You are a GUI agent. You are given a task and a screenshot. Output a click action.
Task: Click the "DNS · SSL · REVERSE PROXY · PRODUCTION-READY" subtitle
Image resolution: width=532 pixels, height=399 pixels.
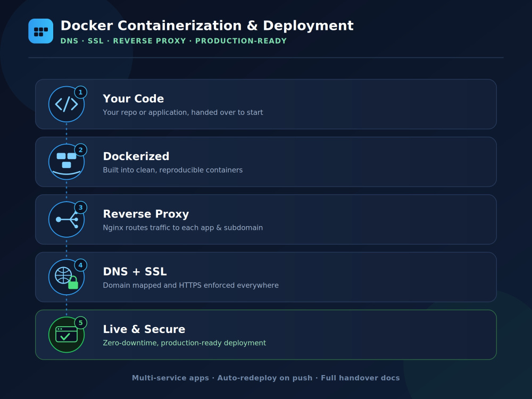tap(174, 41)
